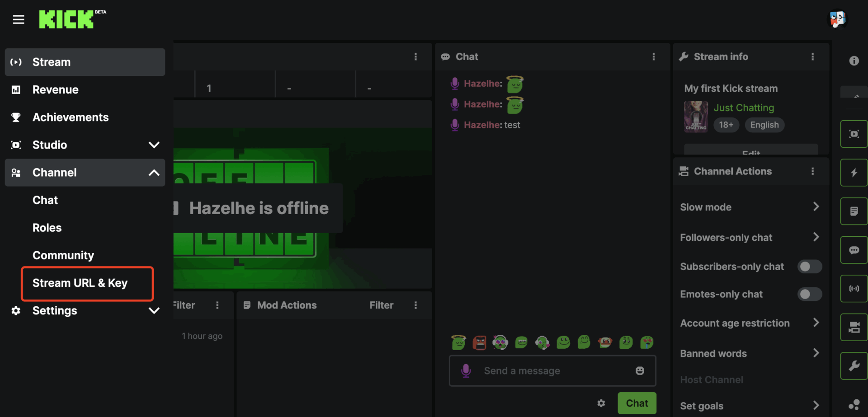Enable Subscribers-only chat

pos(810,267)
